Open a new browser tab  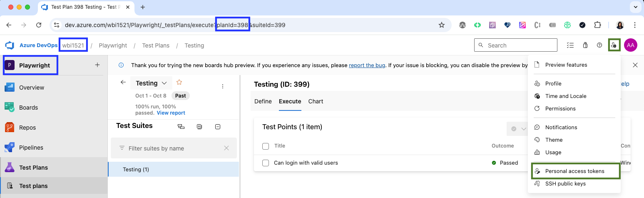(x=143, y=7)
